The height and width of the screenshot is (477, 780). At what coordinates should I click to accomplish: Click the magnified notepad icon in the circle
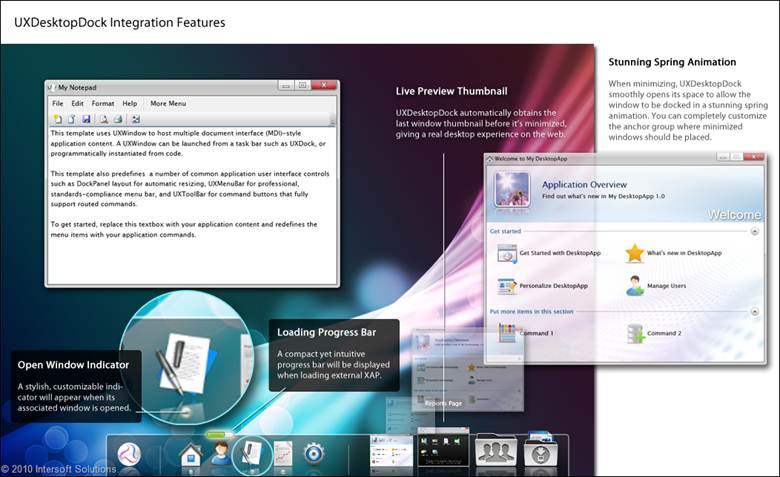click(186, 362)
